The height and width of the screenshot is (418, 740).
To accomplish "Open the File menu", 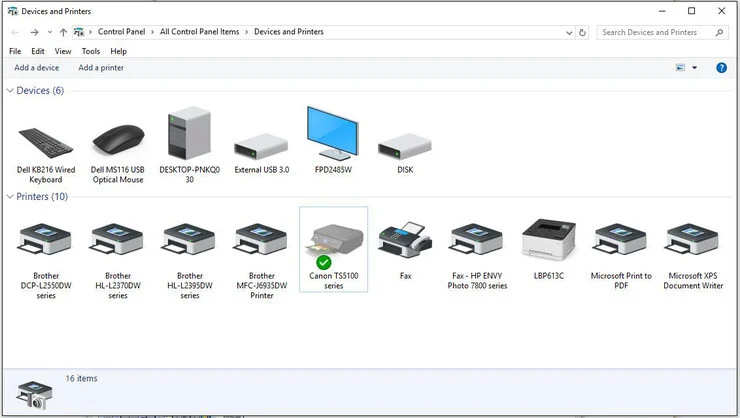I will pyautogui.click(x=15, y=51).
